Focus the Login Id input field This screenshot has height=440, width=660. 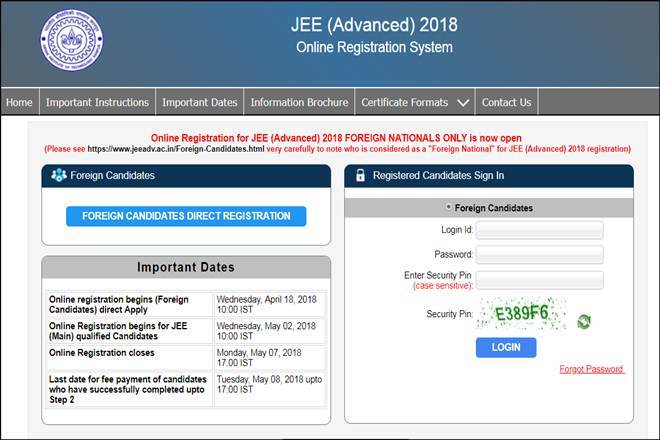click(x=540, y=230)
